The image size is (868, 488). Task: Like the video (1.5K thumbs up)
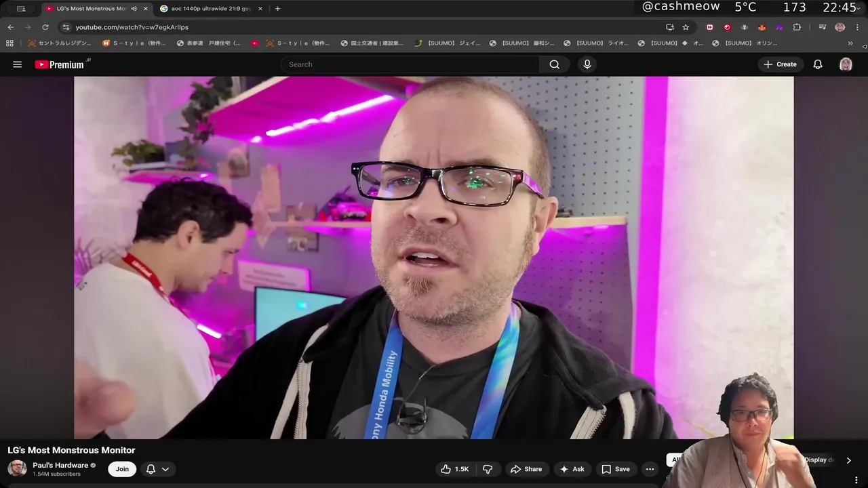[456, 469]
